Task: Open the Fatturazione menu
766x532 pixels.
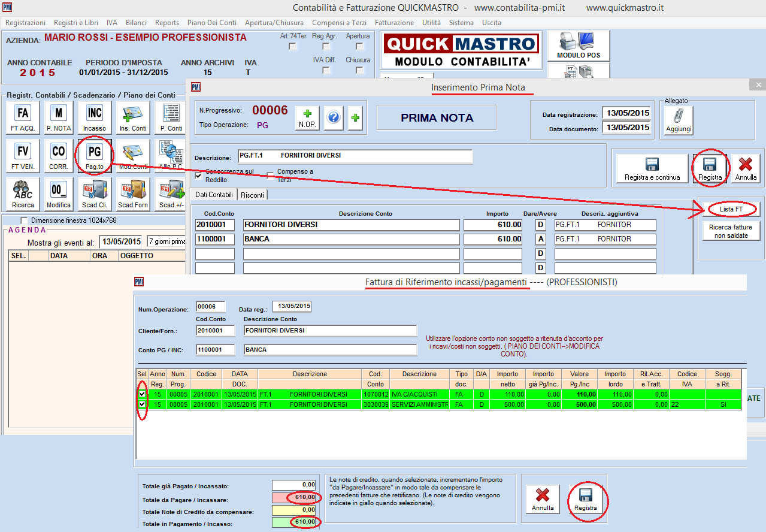Action: [394, 22]
